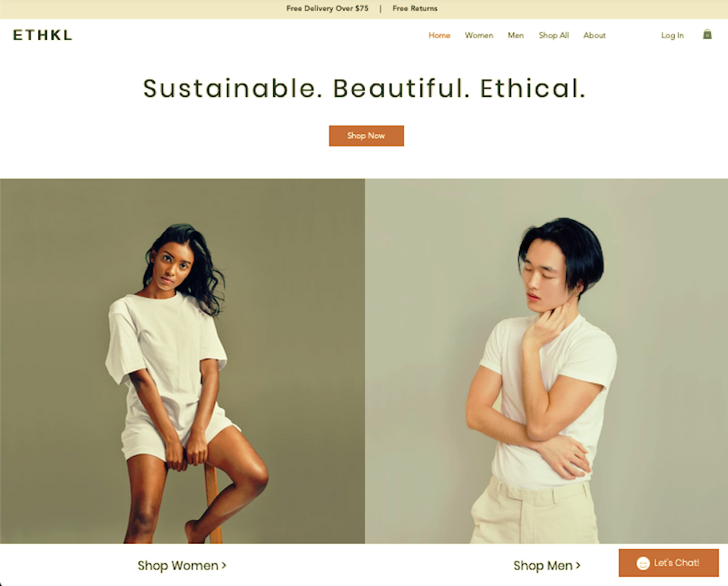
Task: Open the Men menu page
Action: tap(515, 35)
